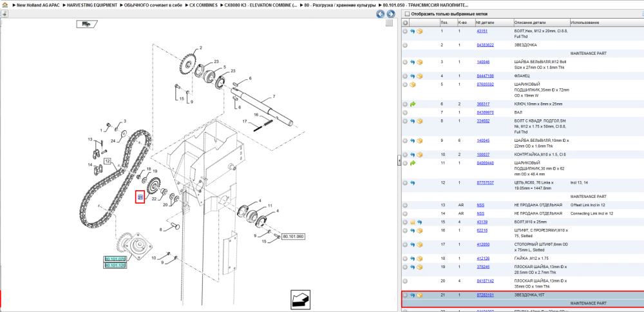Click box icon for part 43151

[420, 31]
